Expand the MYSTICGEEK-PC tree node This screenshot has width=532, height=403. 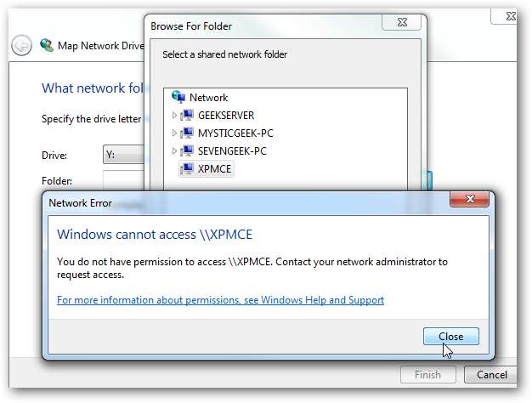(x=174, y=133)
